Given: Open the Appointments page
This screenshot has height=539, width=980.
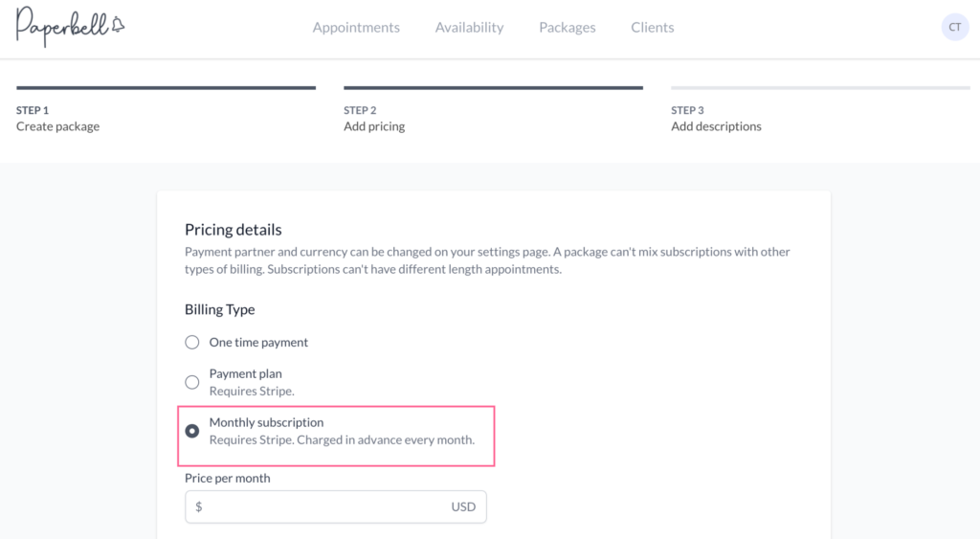Looking at the screenshot, I should [x=356, y=27].
